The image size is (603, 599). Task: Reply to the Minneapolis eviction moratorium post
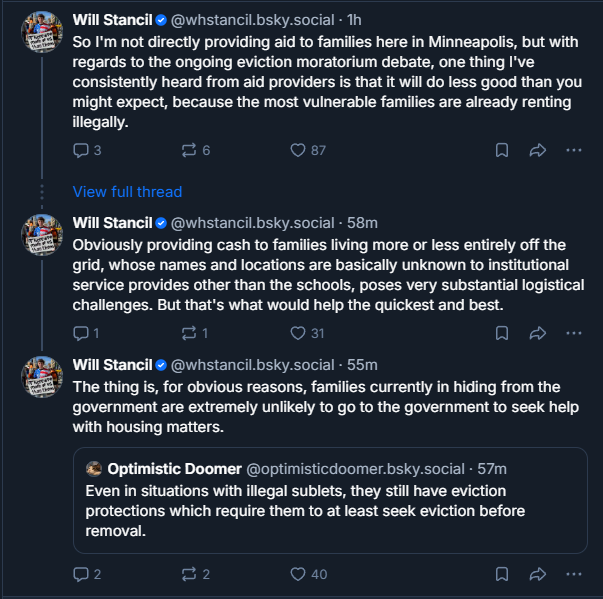pos(87,150)
